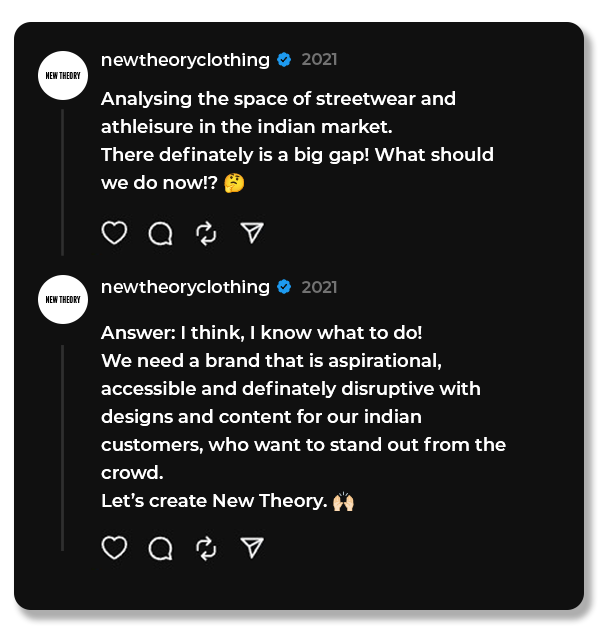Click the 2021 timestamp on second post
This screenshot has height=629, width=600.
tap(319, 287)
